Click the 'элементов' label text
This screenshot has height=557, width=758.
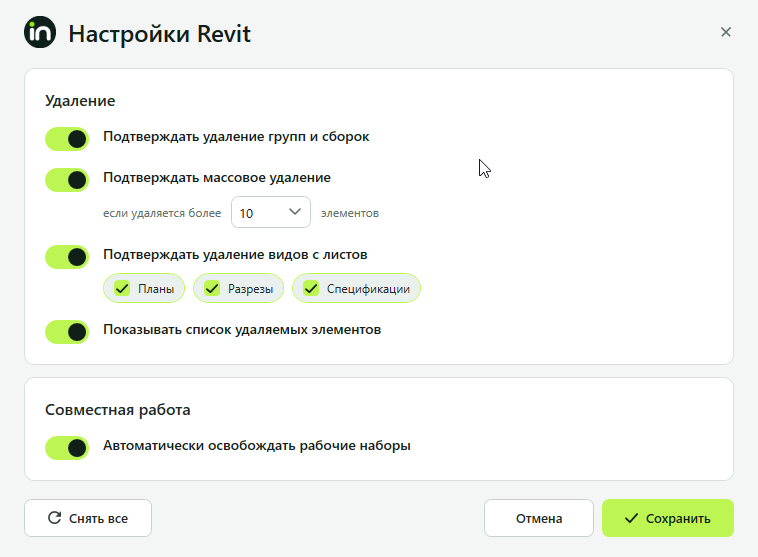350,213
